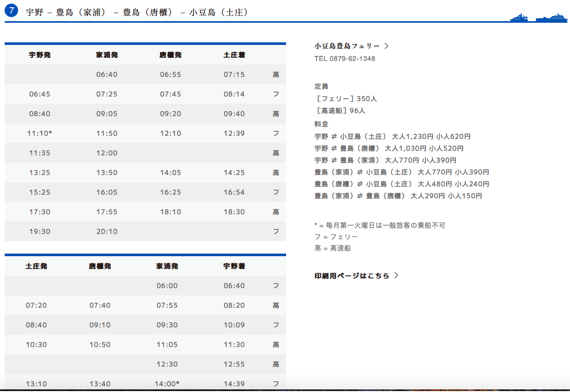Click the 宇野 ⇄ 小豆島（土庄） fare line
570x392 pixels.
392,137
